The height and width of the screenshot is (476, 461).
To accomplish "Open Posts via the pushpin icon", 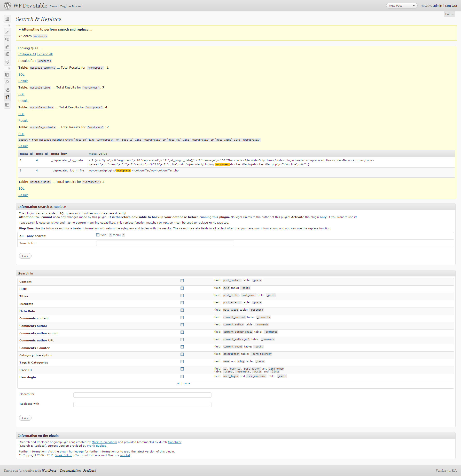I will click(7, 32).
